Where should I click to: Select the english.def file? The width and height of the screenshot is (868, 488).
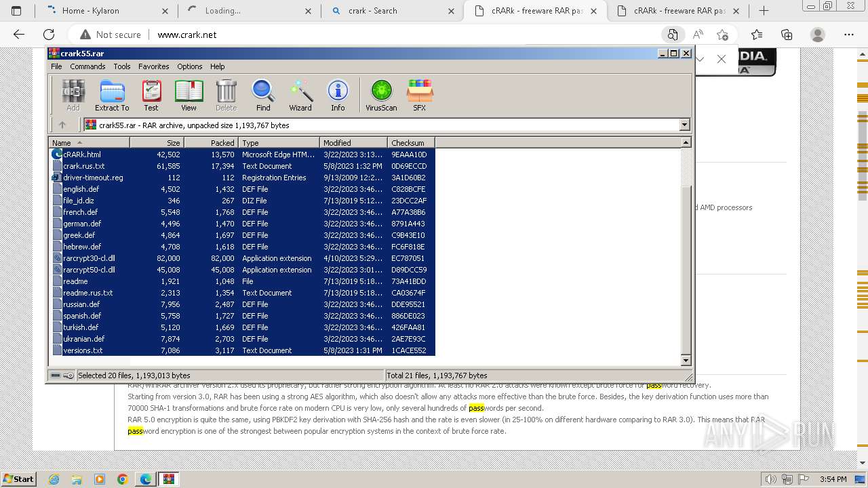[x=81, y=189]
